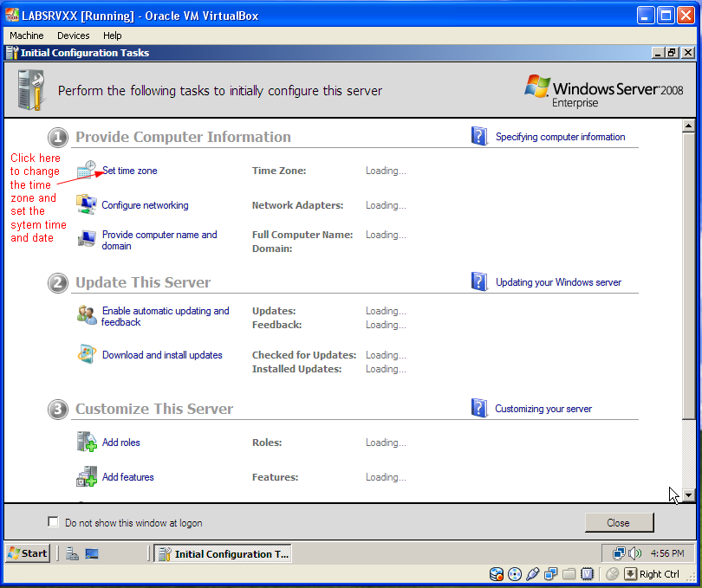The image size is (702, 588).
Task: Open the Start menu
Action: point(28,553)
